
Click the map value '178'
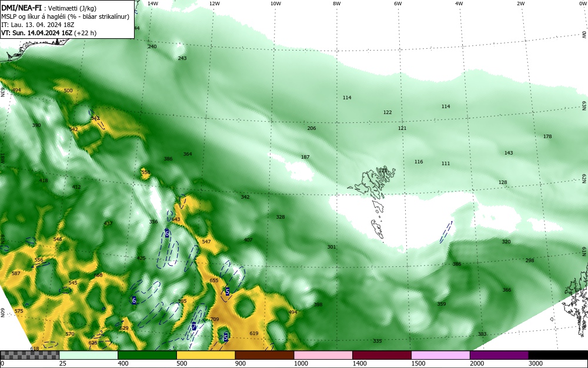[x=547, y=136]
